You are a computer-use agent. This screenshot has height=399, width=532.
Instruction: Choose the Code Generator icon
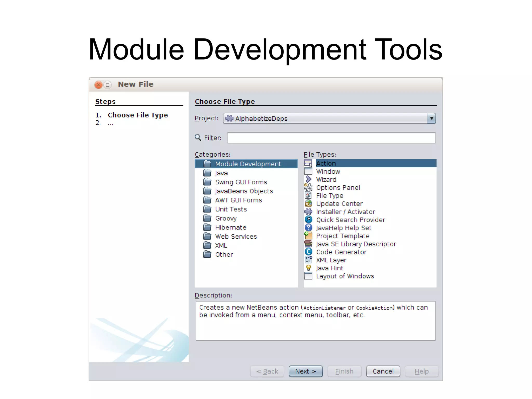(308, 252)
